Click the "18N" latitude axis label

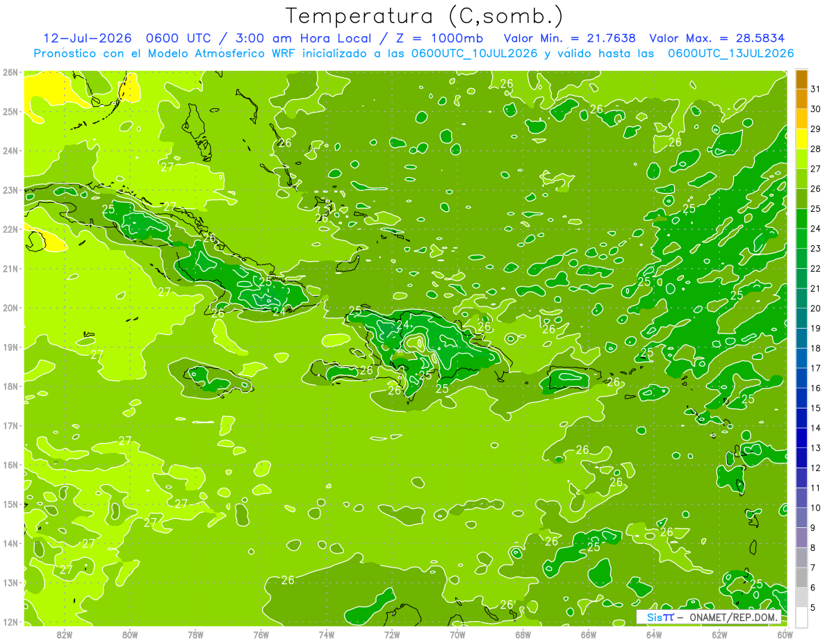point(10,386)
